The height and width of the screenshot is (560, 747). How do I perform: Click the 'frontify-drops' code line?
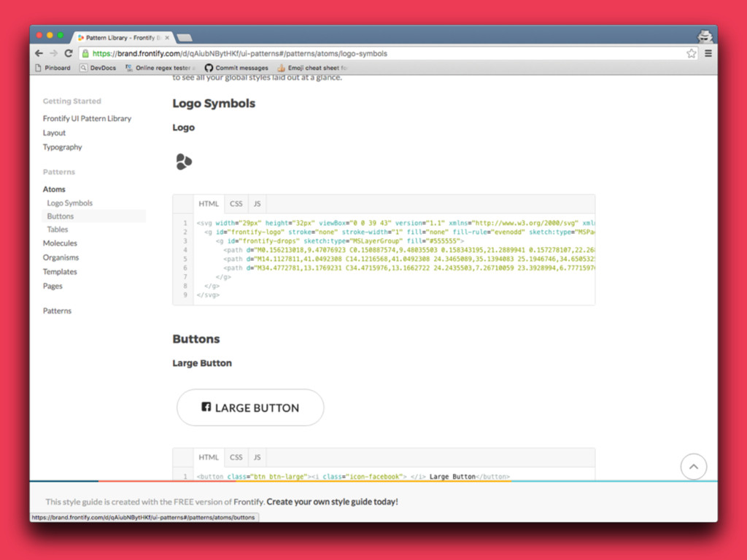pyautogui.click(x=340, y=241)
